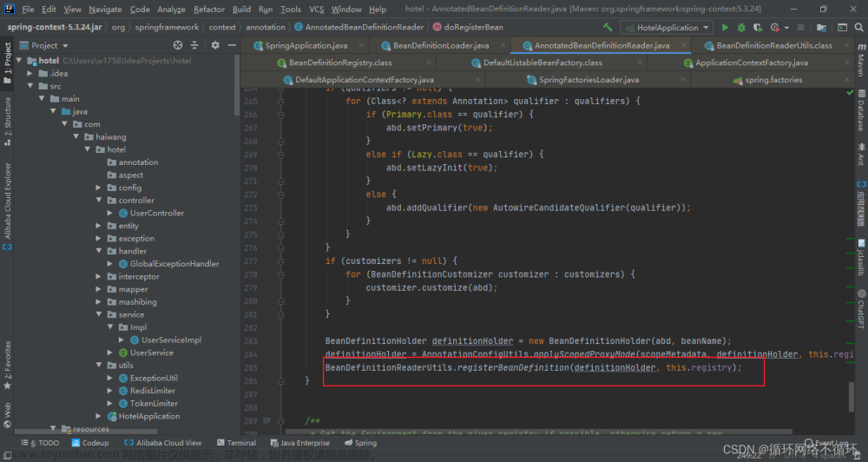This screenshot has height=462, width=868.
Task: Open jclasslib tool window on right edge
Action: click(x=861, y=258)
